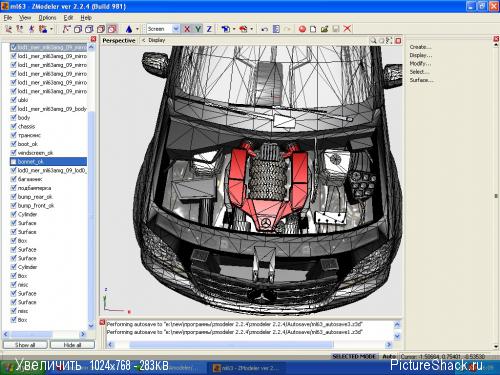This screenshot has width=500, height=375.
Task: Click the blue viewport layout toolbar icon
Action: tap(226, 29)
